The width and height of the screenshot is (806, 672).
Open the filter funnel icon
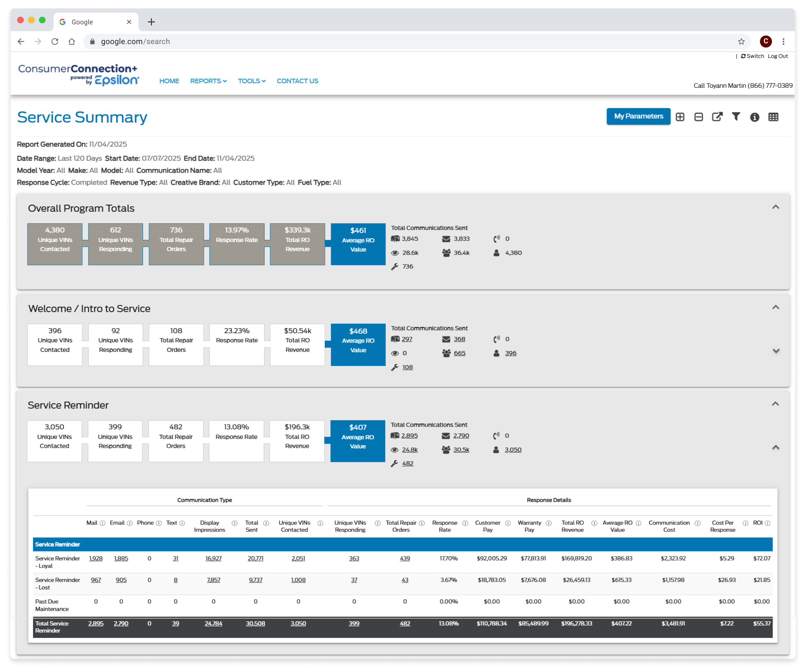pos(736,117)
